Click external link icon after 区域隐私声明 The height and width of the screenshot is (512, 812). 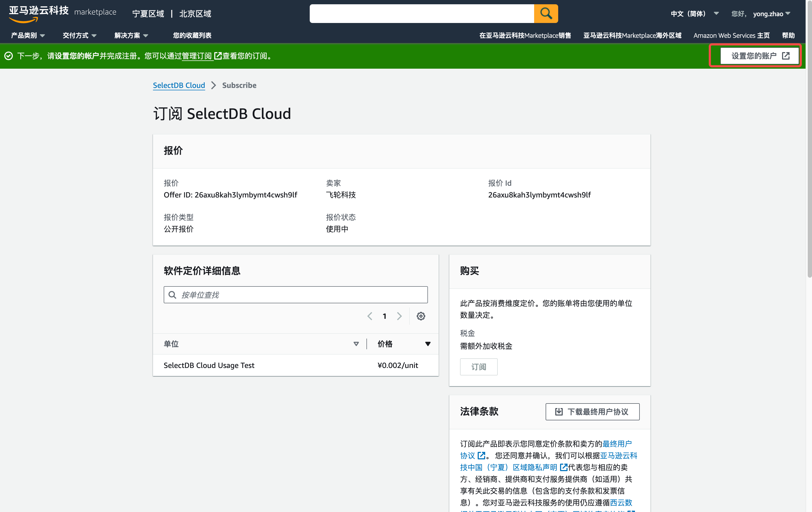coord(564,467)
